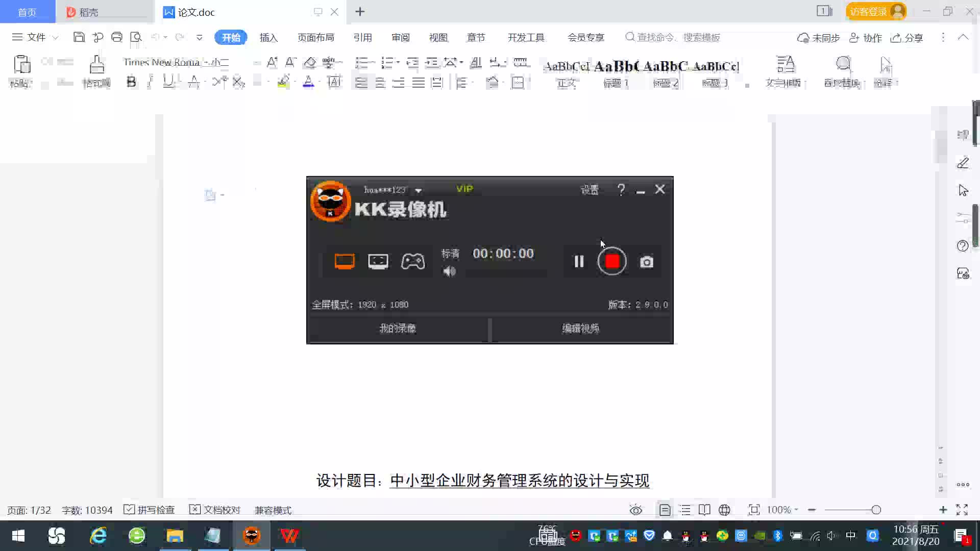Click the red stop recording button
The height and width of the screenshot is (551, 980).
612,262
